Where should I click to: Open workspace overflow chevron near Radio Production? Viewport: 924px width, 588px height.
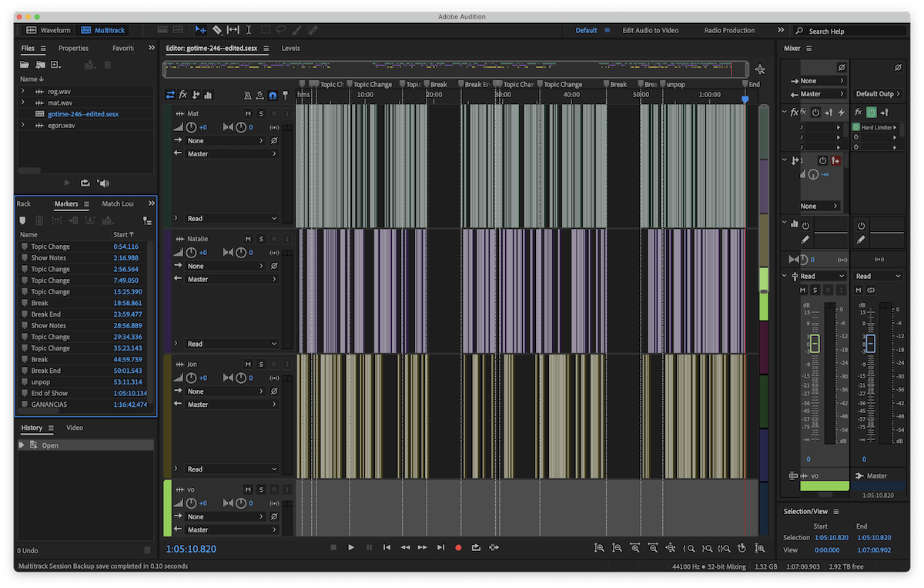pos(781,30)
